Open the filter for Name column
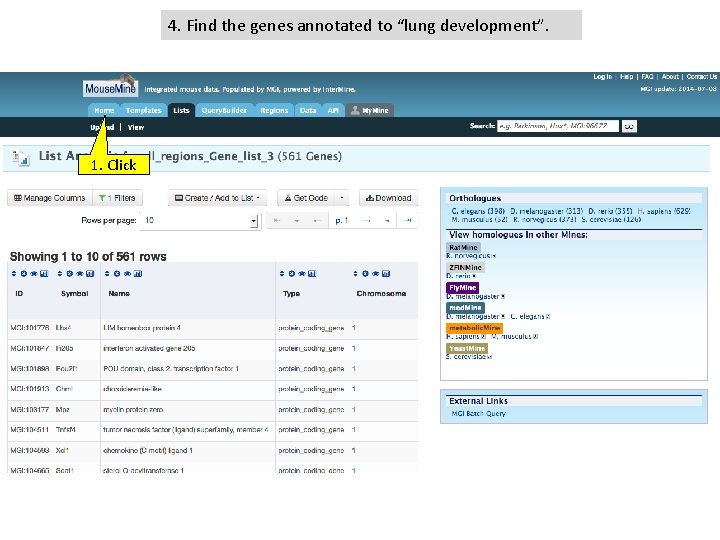The height and width of the screenshot is (540, 720). click(127, 274)
